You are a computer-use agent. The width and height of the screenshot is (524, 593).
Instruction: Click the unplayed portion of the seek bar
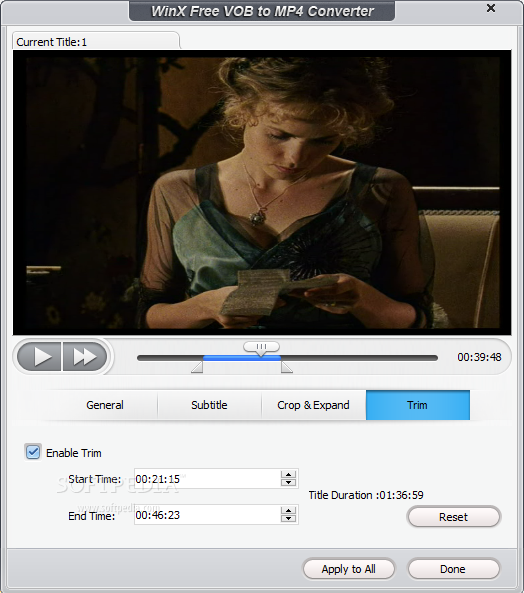pos(359,358)
